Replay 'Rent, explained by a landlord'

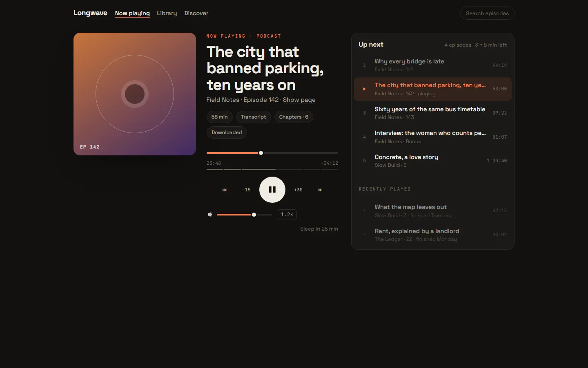tap(433, 235)
